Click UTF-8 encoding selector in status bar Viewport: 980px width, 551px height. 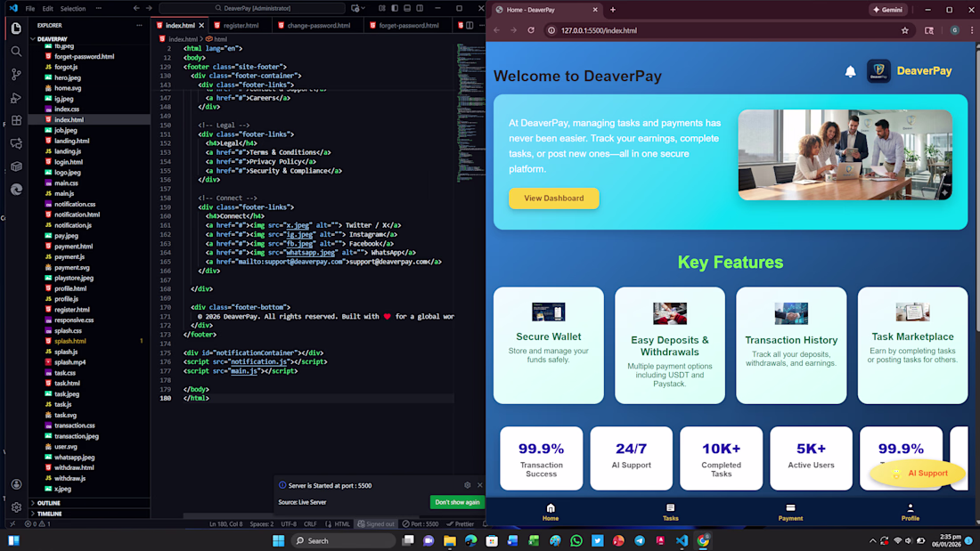(x=289, y=524)
